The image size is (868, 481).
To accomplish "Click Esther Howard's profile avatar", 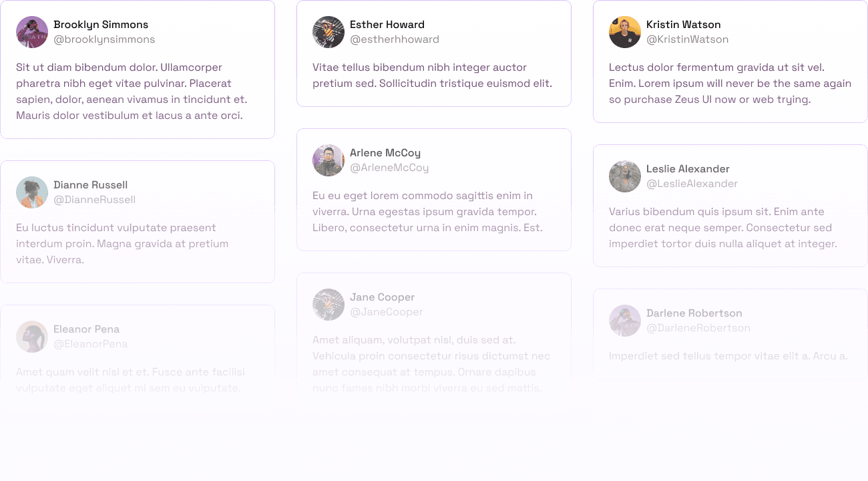I will point(329,32).
